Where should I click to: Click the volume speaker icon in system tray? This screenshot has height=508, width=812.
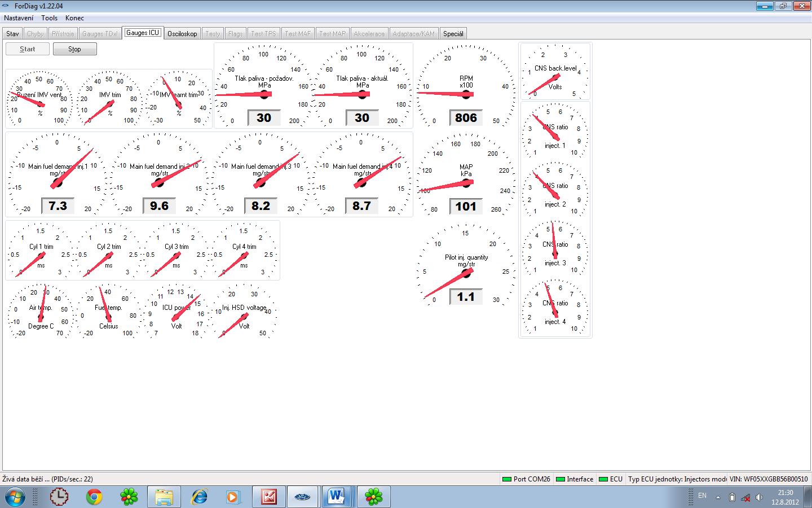tap(759, 497)
